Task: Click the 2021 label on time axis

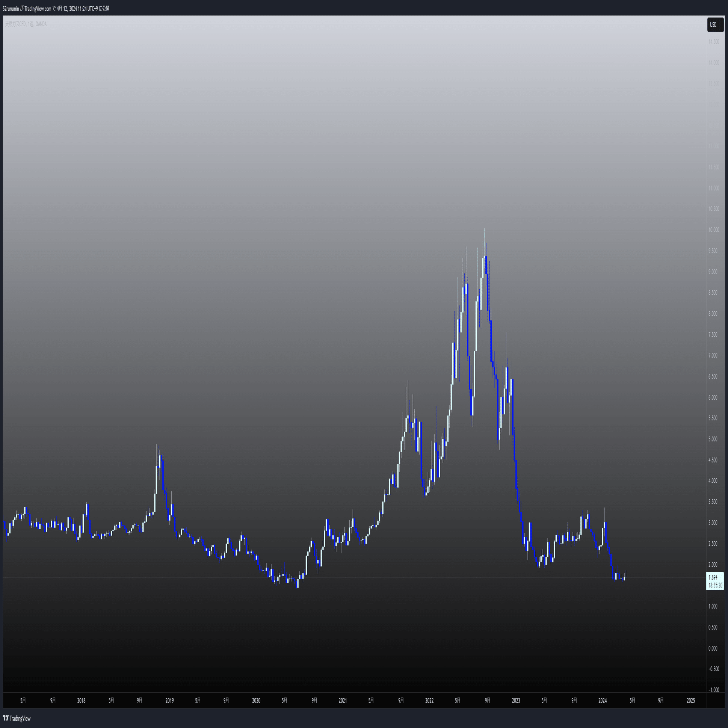Action: (343, 701)
